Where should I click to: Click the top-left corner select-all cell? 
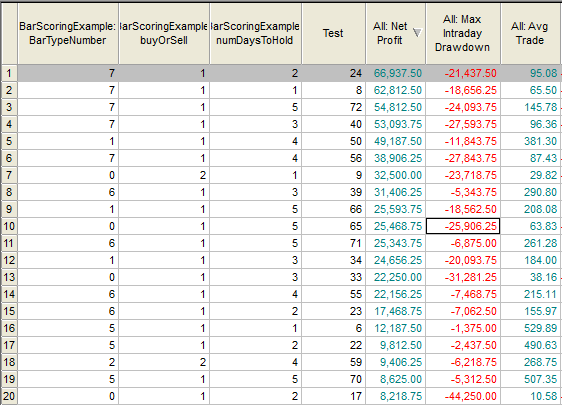[9, 33]
